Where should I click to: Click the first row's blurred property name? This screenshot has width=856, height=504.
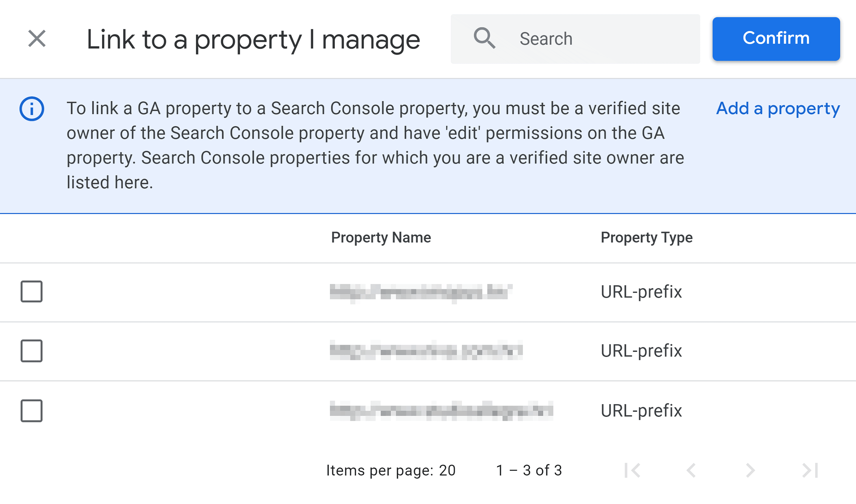(421, 293)
